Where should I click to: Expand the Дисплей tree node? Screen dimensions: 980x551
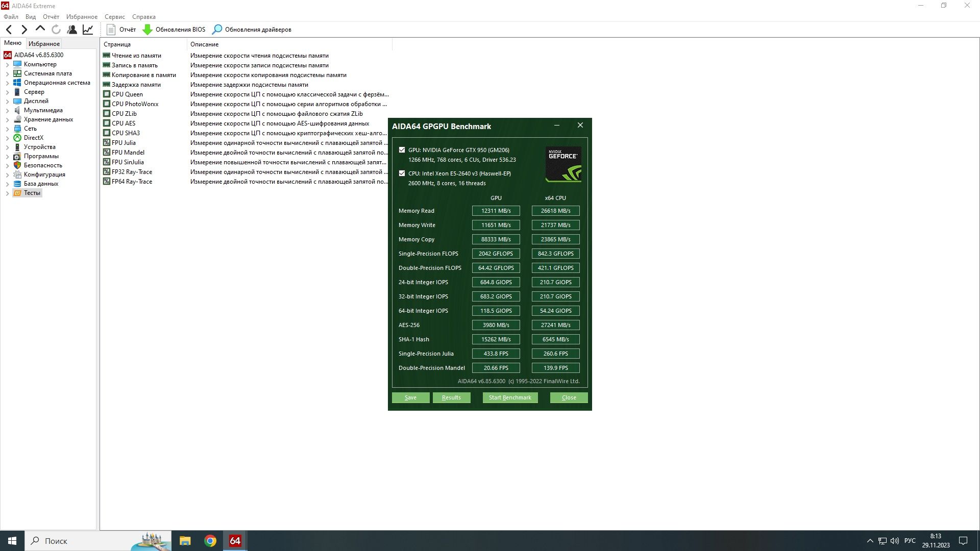click(x=7, y=102)
